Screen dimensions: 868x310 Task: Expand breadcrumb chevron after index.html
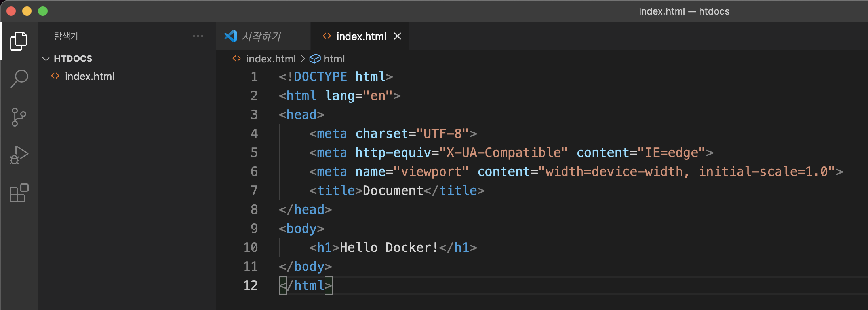[303, 59]
